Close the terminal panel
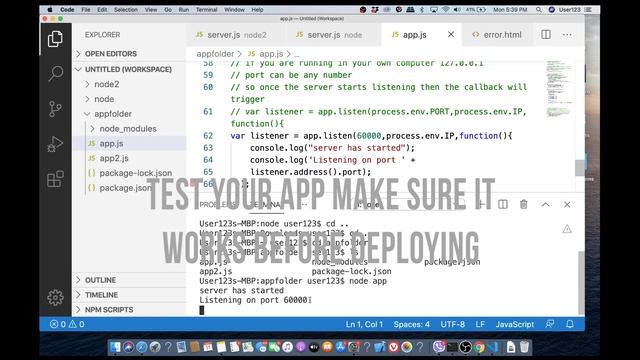Viewport: 640px width, 360px height. point(567,204)
